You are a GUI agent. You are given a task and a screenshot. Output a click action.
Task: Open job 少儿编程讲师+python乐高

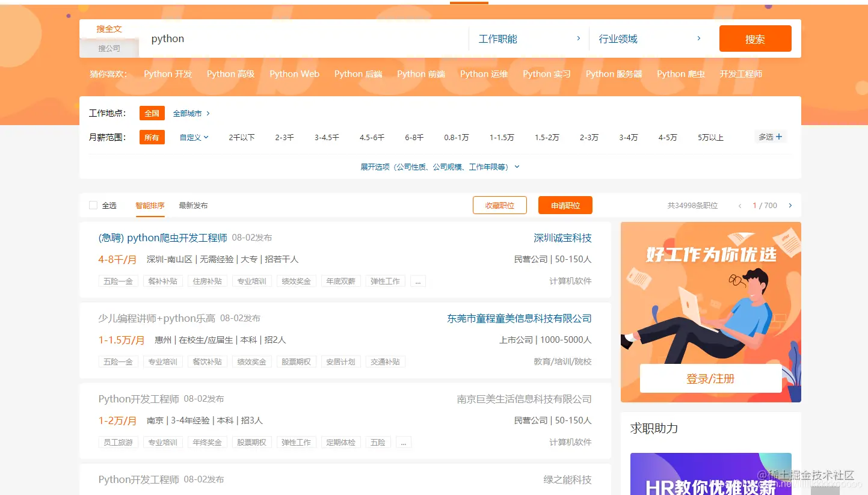[156, 318]
